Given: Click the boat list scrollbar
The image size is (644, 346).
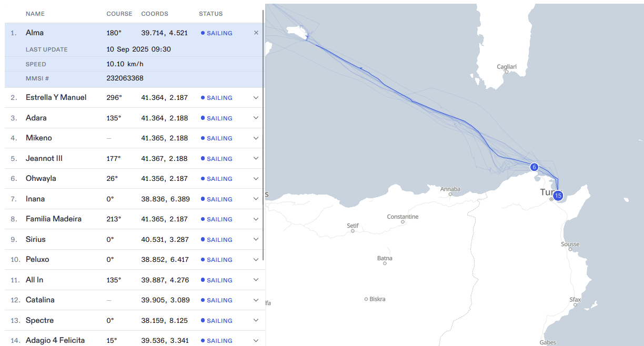Looking at the screenshot, I should click(x=263, y=134).
